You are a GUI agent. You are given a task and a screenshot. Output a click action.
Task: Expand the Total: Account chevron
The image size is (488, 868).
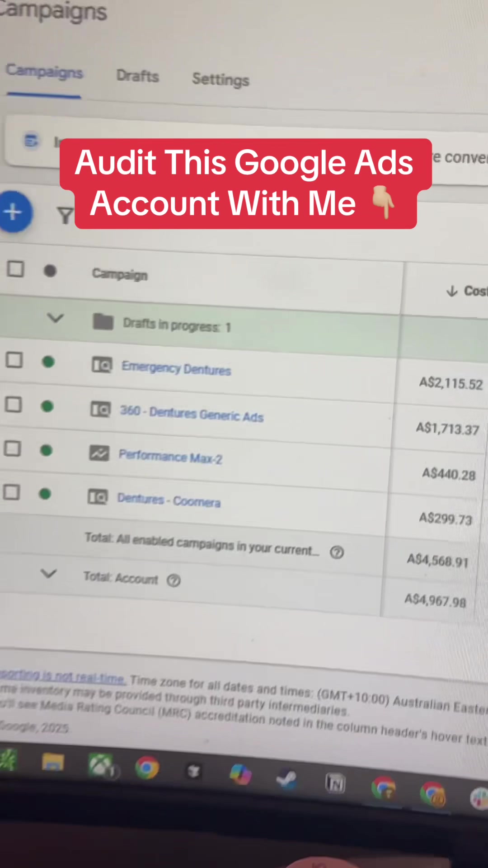[x=48, y=574]
